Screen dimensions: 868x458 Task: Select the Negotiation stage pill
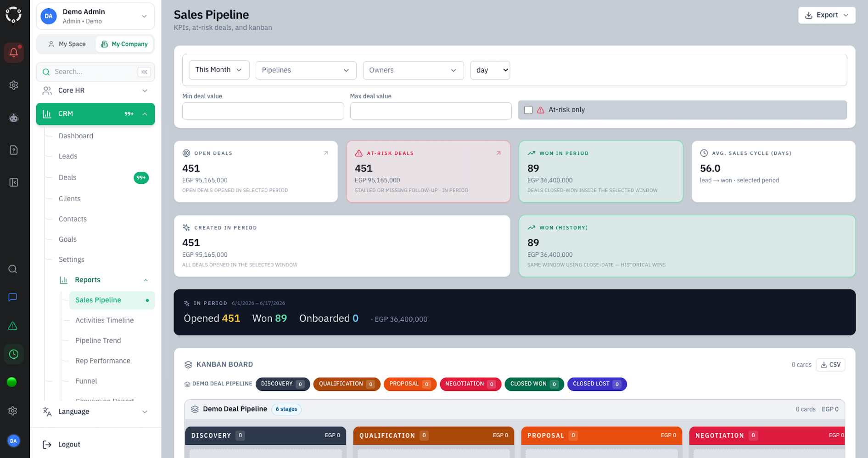[x=470, y=384]
